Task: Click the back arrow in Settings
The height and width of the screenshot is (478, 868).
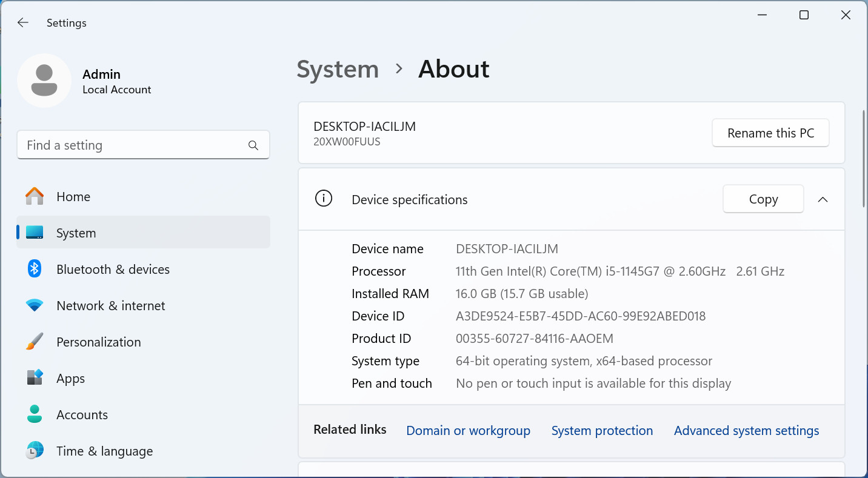Action: coord(23,23)
